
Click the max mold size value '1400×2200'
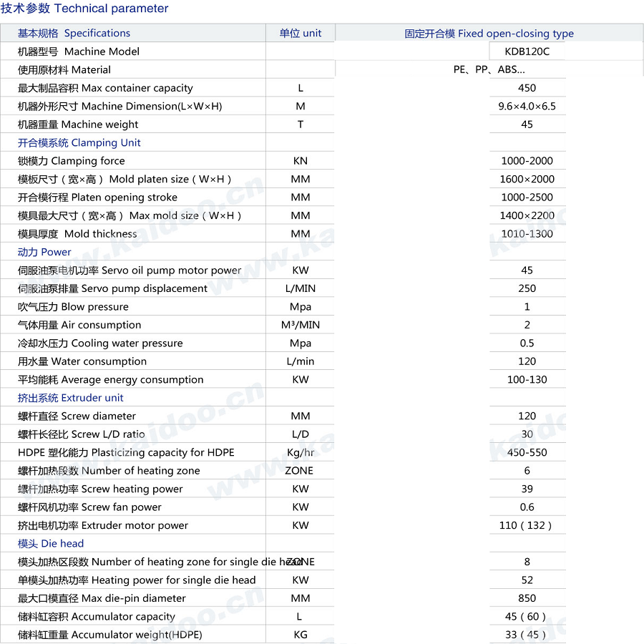click(527, 215)
